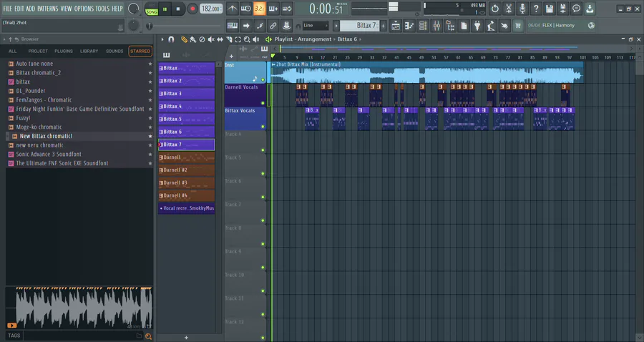Select the Zoom magnifier tool in Playlist
This screenshot has width=644, height=342.
[247, 39]
